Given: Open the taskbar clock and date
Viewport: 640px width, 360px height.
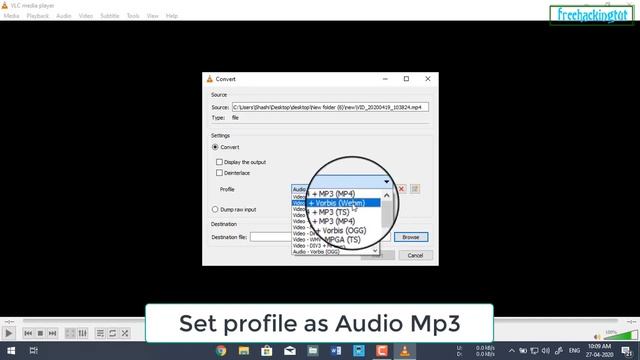Looking at the screenshot, I should click(x=600, y=351).
